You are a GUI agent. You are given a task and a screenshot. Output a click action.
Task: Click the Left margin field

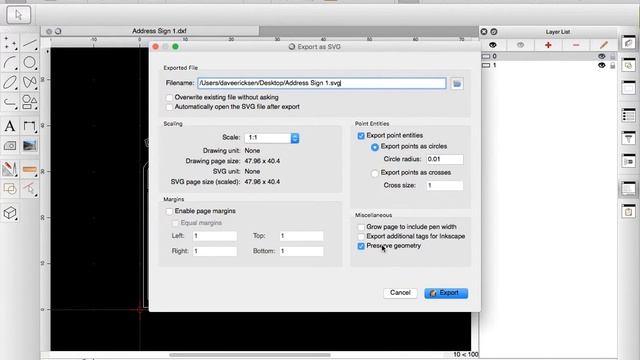point(215,236)
